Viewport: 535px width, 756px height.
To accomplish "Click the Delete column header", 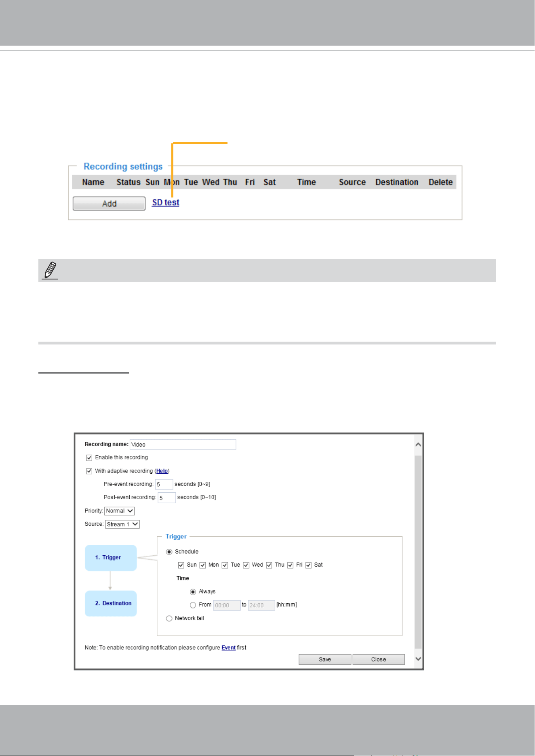I will [x=441, y=182].
